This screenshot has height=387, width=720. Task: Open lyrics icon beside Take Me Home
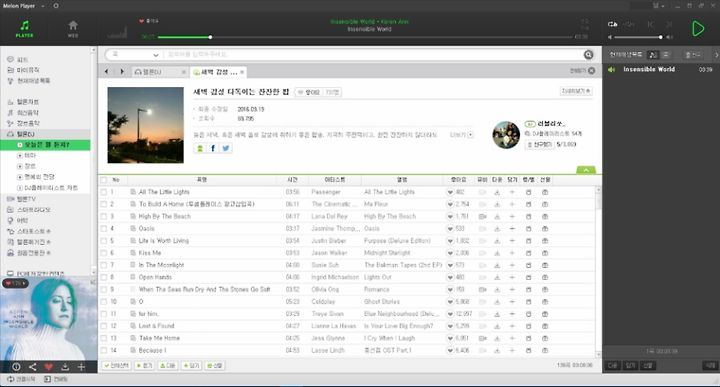pyautogui.click(x=133, y=338)
